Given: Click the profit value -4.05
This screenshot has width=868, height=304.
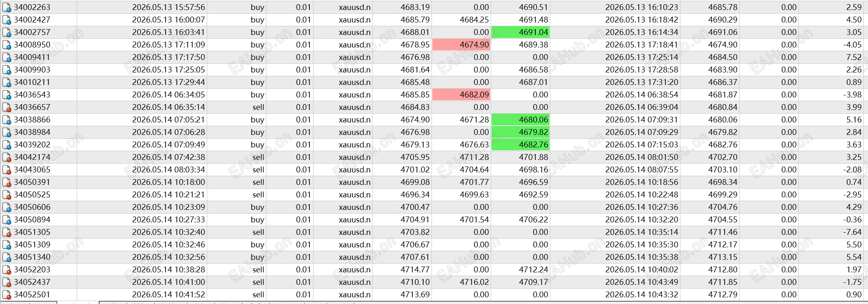Looking at the screenshot, I should [x=852, y=45].
